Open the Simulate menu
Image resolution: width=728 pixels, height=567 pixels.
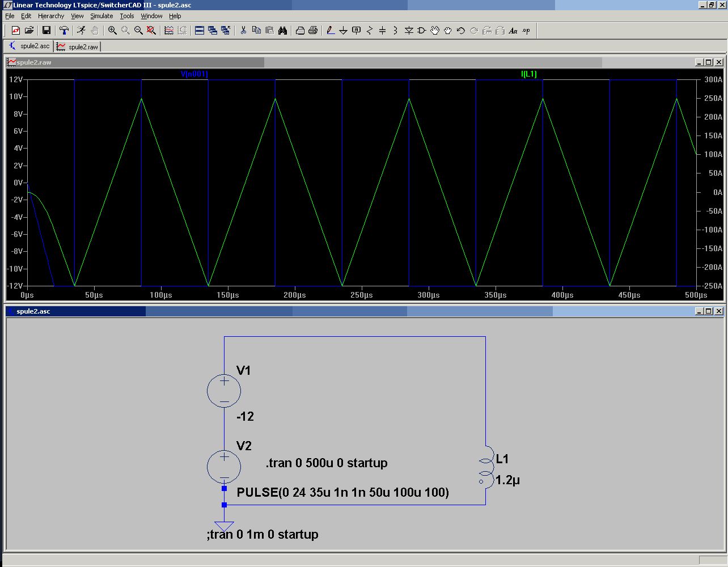pyautogui.click(x=101, y=16)
